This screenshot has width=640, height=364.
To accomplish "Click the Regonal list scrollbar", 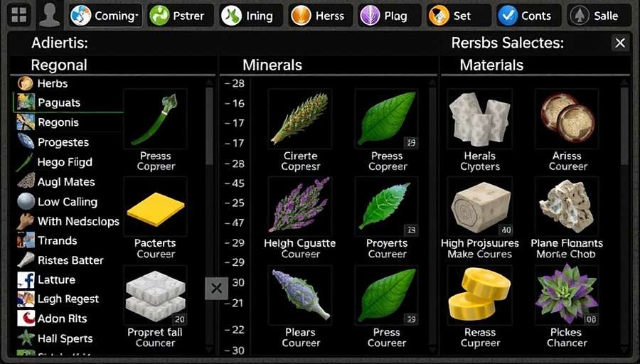I will click(209, 126).
